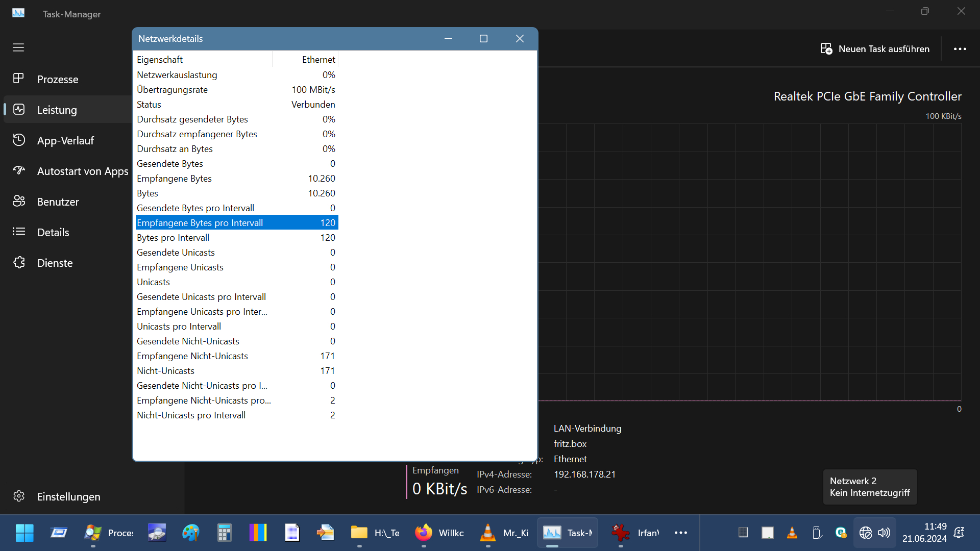Select the Leistung tab in sidebar
This screenshot has width=980, height=551.
(57, 110)
